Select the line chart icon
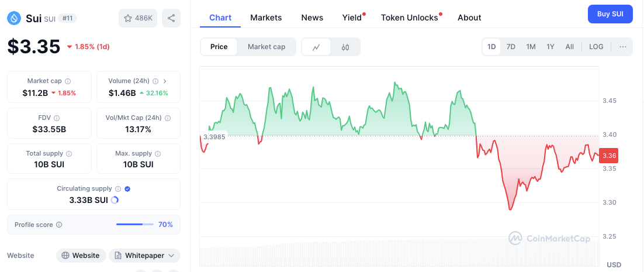This screenshot has width=644, height=272. tap(316, 47)
